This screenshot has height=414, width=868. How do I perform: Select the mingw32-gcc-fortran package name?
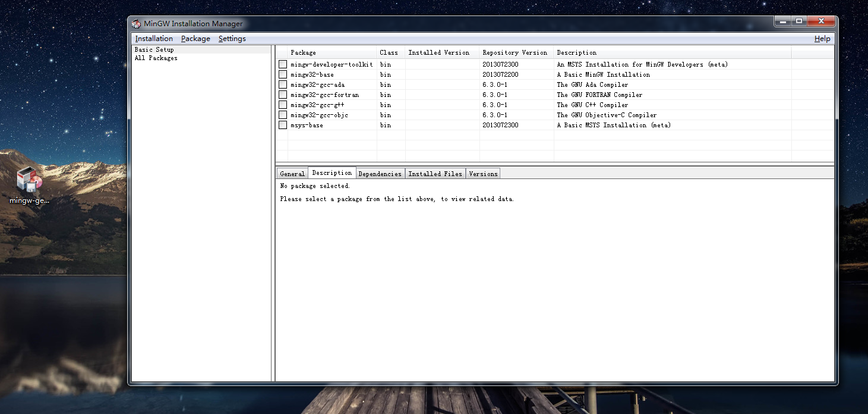click(324, 95)
